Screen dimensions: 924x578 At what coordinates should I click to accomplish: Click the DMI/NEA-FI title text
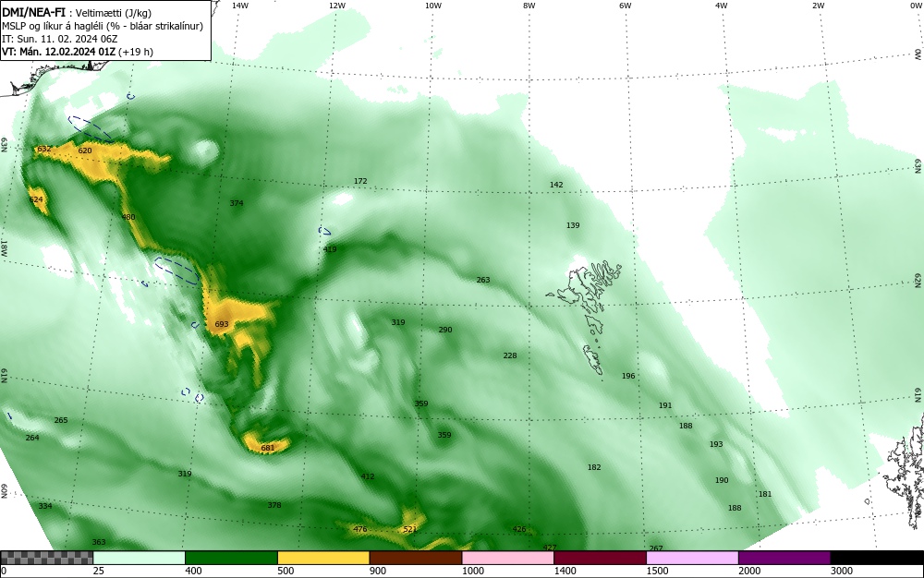[x=33, y=12]
